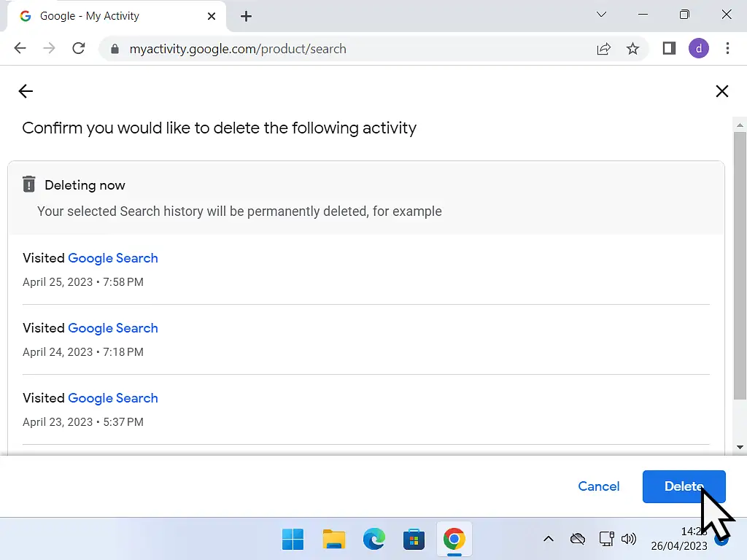Launch Microsoft Edge from the taskbar
This screenshot has width=747, height=560.
[373, 539]
